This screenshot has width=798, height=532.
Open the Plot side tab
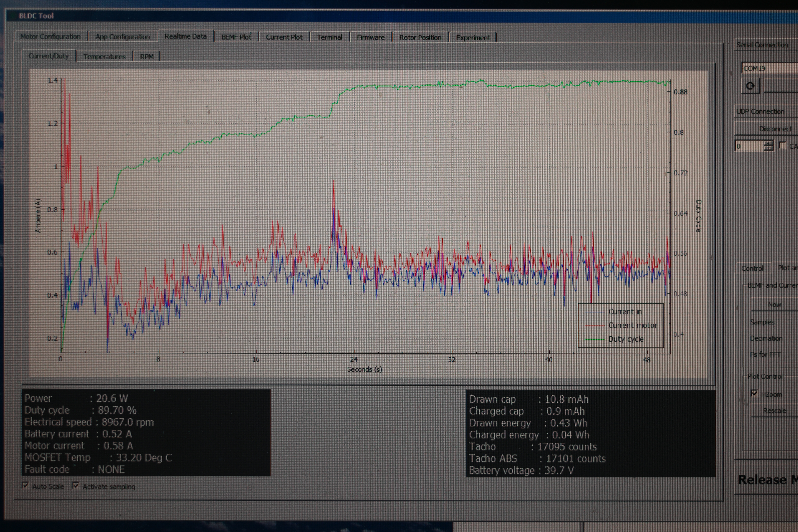pos(785,268)
